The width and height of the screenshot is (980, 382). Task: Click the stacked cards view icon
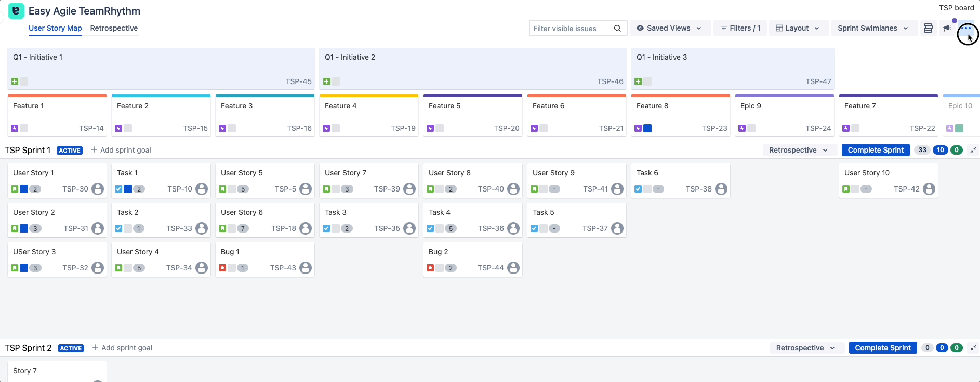click(x=928, y=28)
